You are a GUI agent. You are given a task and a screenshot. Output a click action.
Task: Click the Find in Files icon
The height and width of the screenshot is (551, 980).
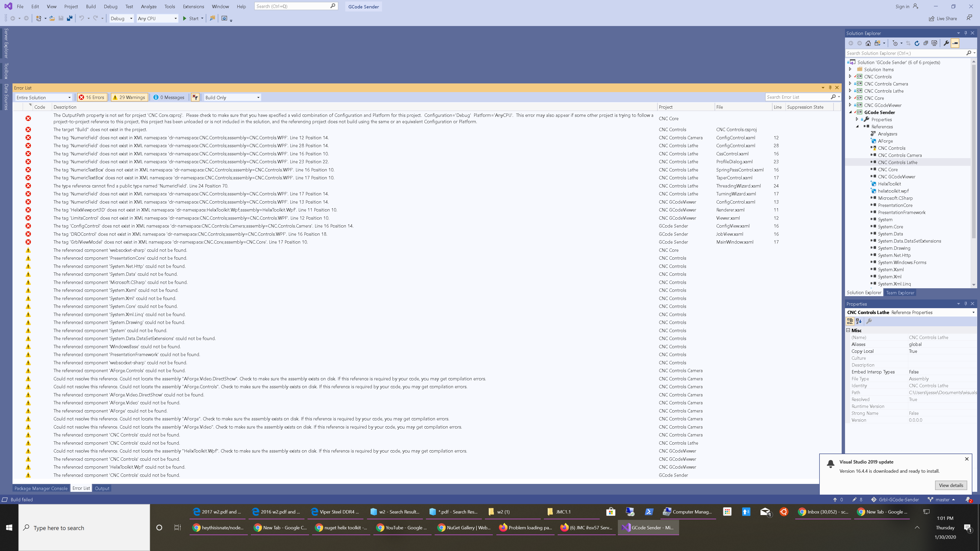(x=212, y=18)
